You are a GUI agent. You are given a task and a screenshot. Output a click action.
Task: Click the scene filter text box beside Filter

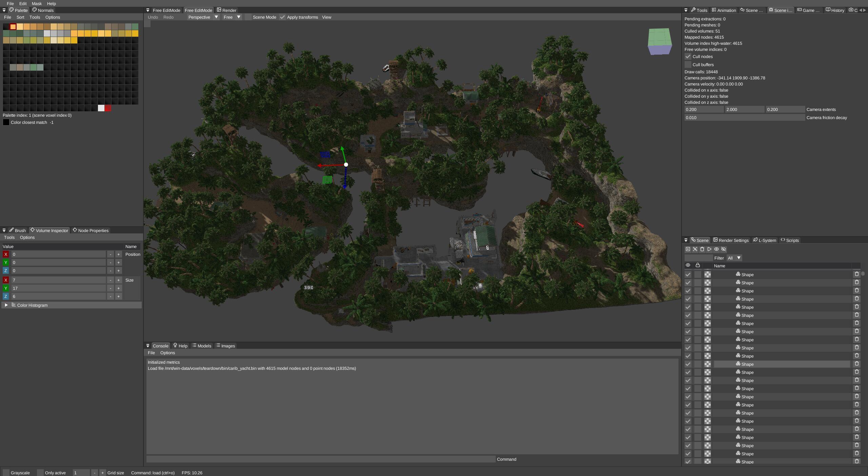point(698,258)
